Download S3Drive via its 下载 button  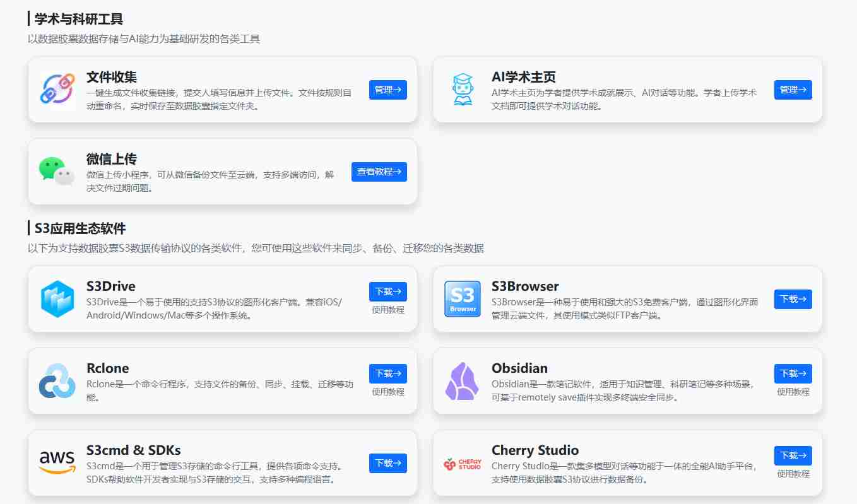click(387, 291)
